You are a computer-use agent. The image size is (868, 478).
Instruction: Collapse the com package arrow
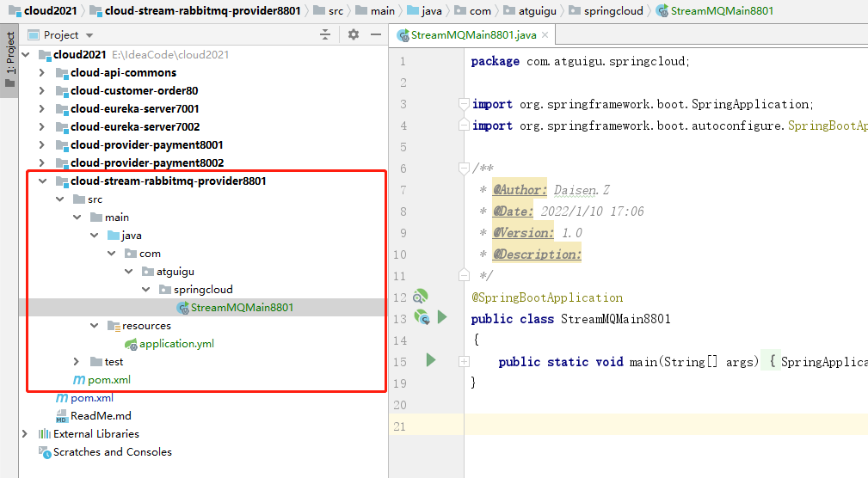point(111,254)
